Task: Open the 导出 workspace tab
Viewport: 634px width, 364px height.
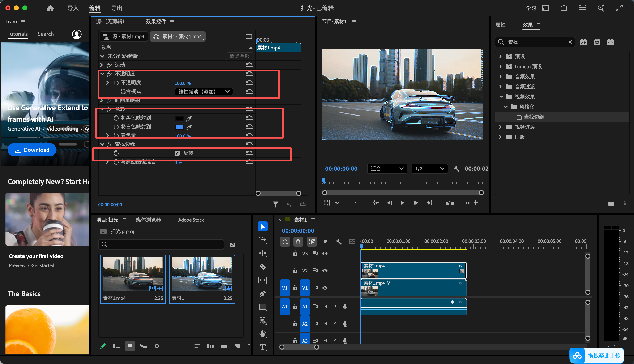Action: click(117, 8)
